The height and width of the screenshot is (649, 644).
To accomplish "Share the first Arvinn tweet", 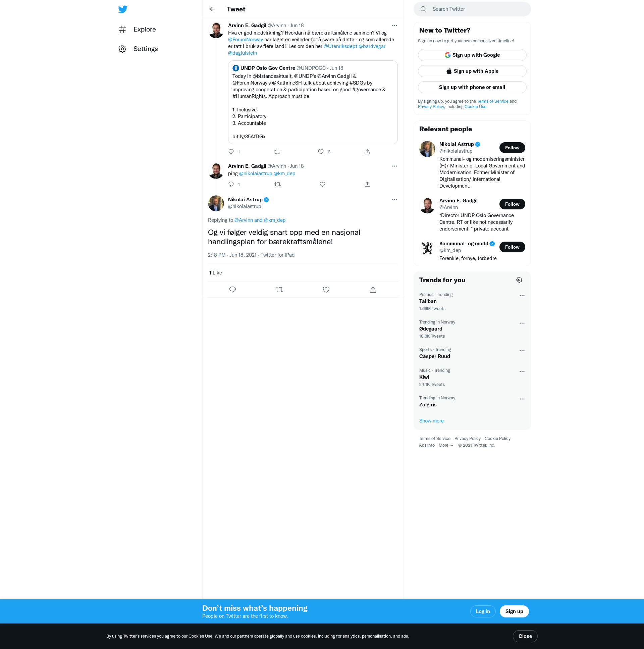I will point(367,152).
